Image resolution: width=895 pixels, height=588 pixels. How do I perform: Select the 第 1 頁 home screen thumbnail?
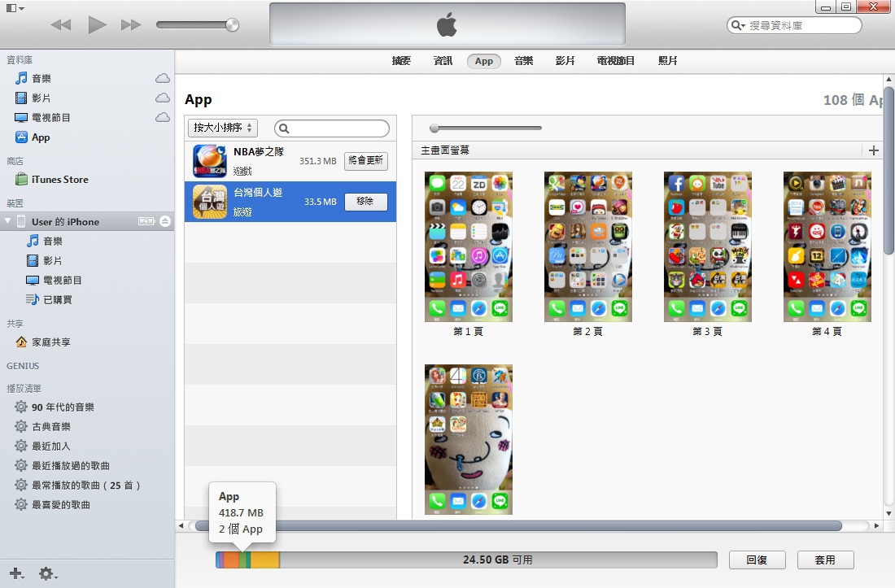tap(469, 246)
